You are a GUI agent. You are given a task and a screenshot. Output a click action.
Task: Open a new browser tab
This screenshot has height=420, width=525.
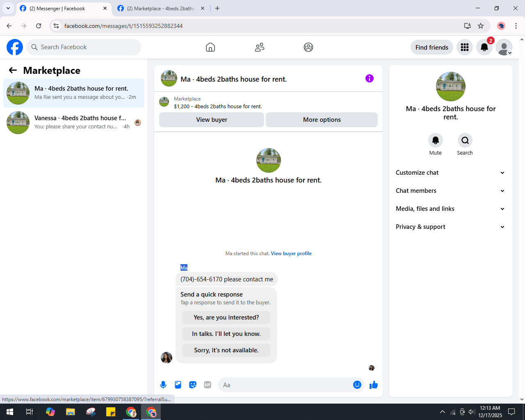click(217, 8)
